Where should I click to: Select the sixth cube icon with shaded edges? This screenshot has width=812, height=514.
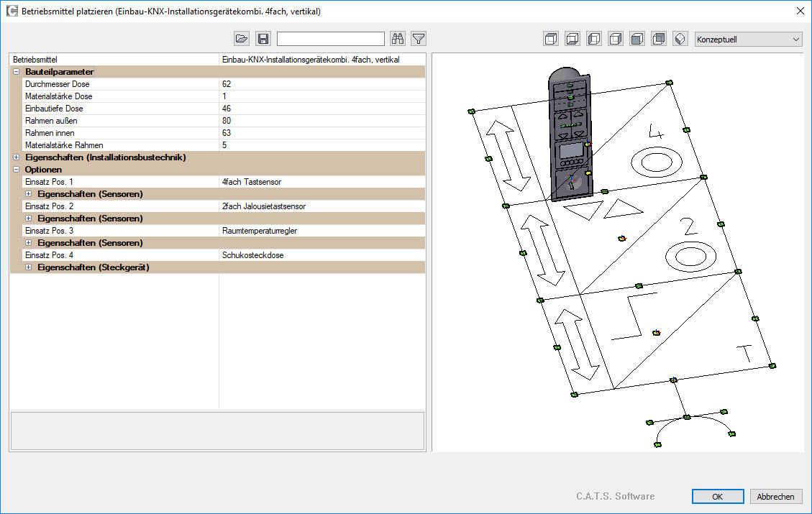click(x=659, y=39)
